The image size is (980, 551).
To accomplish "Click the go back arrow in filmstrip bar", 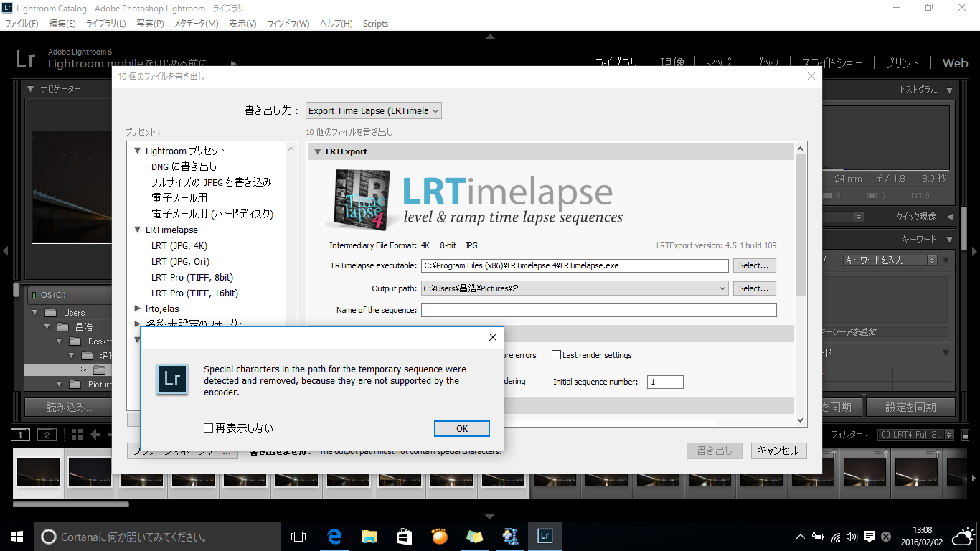I will 95,434.
